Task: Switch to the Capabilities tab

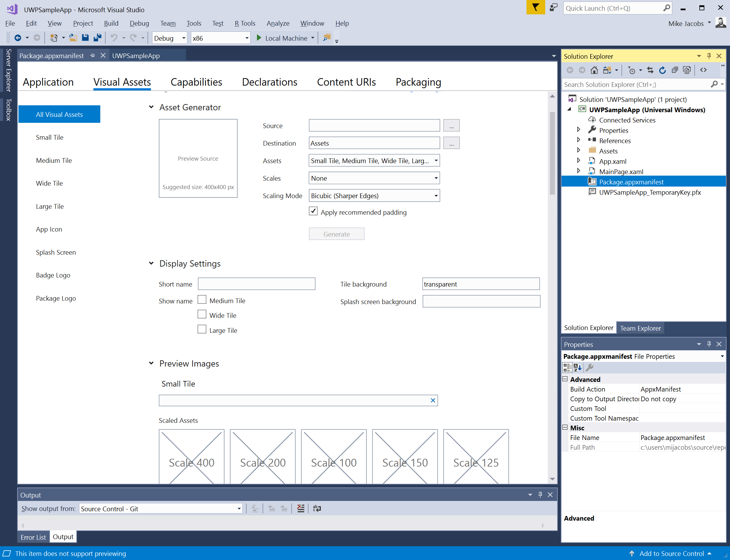Action: click(196, 82)
